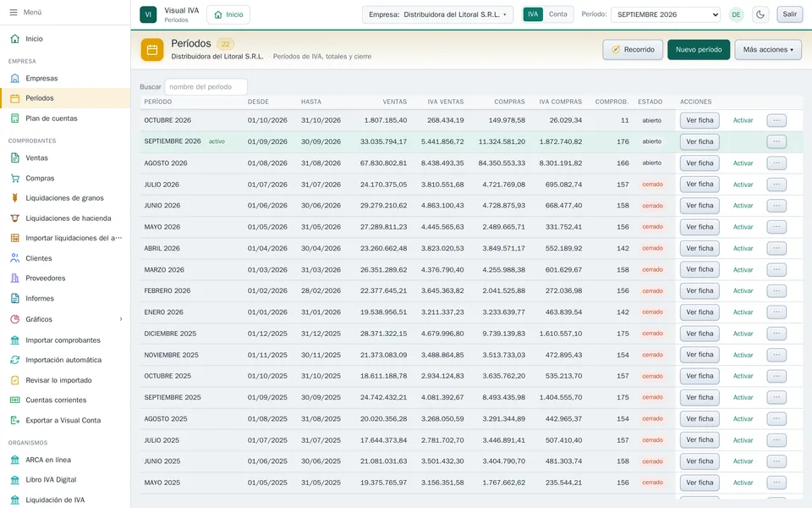The height and width of the screenshot is (508, 812).
Task: Open Exportar a Visual Conta icon
Action: pyautogui.click(x=15, y=421)
